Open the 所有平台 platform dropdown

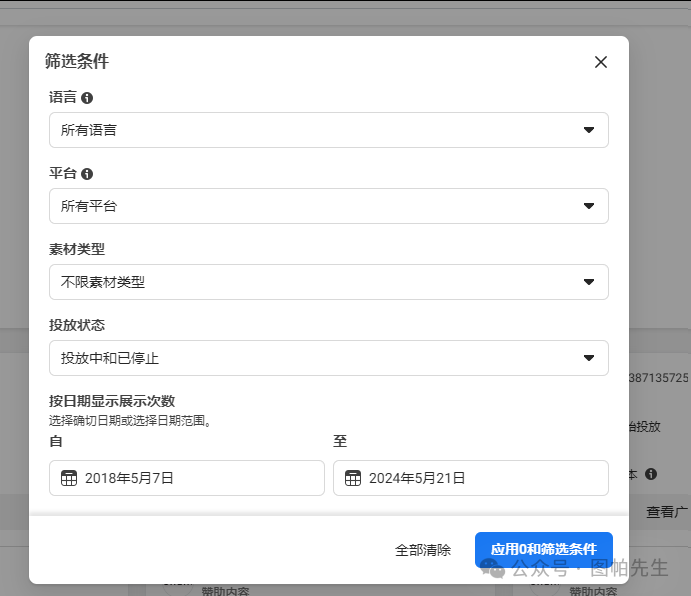point(328,206)
